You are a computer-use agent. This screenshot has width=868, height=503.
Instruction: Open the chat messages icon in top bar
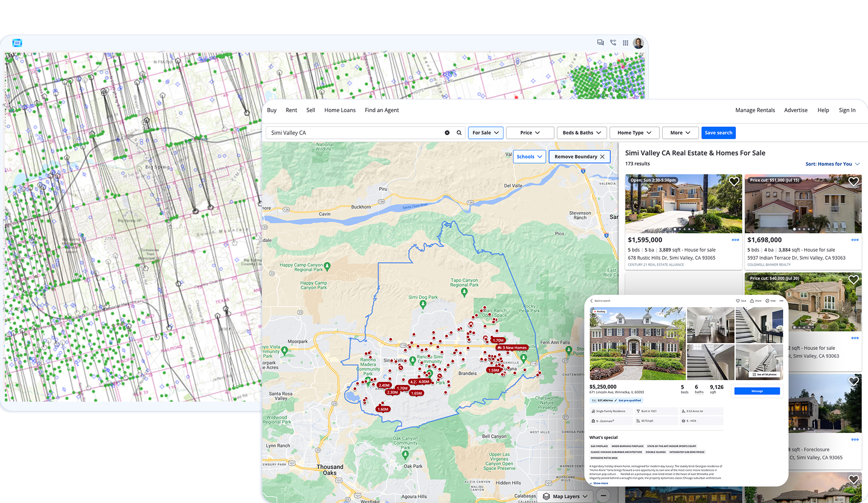coord(600,43)
